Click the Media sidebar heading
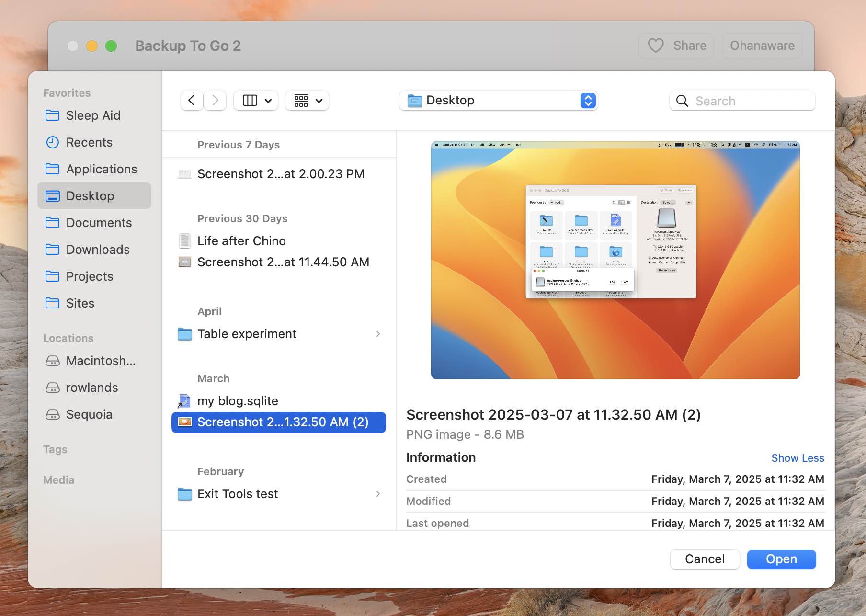Screen dimensions: 866x616 [58, 480]
